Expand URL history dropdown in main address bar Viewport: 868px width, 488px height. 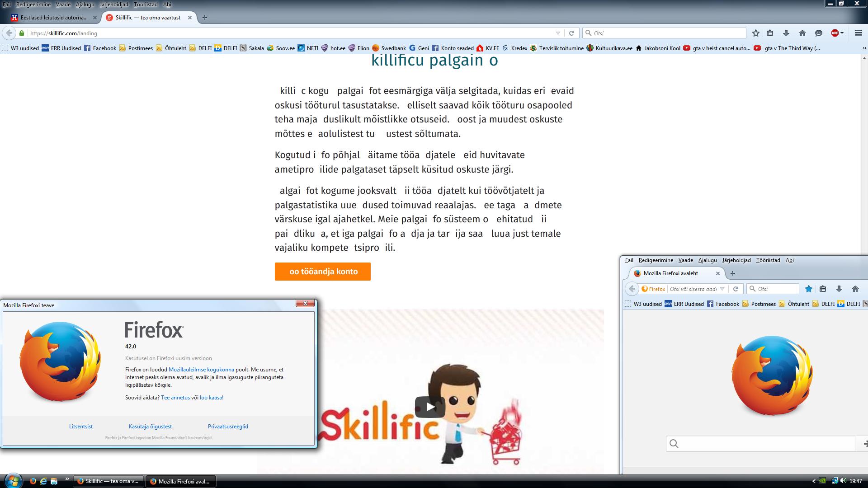point(558,33)
